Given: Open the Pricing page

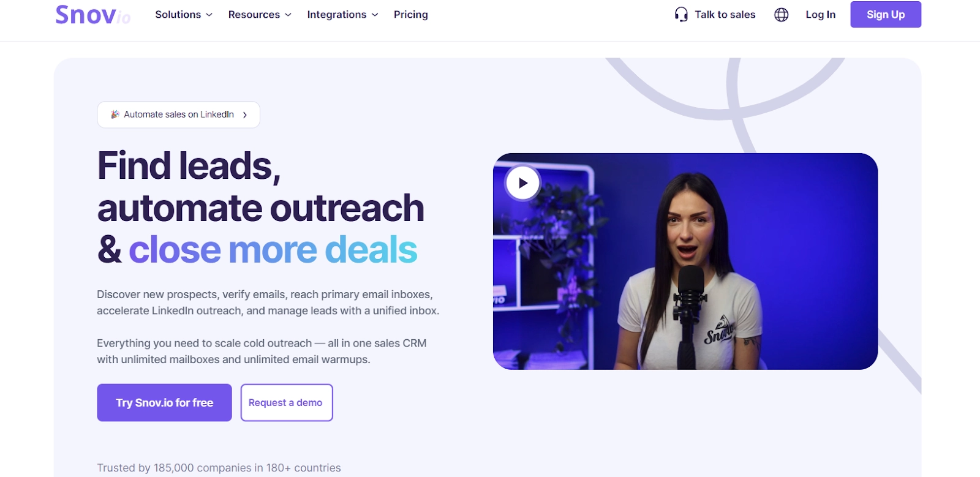Looking at the screenshot, I should 411,15.
